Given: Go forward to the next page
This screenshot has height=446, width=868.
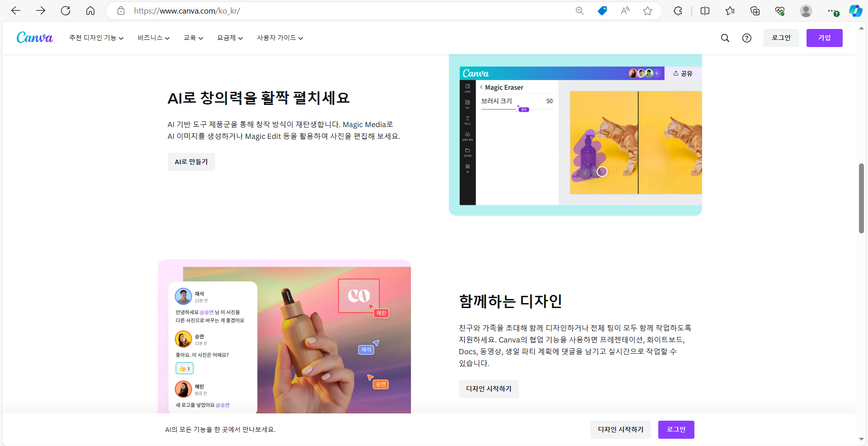Looking at the screenshot, I should 41,11.
